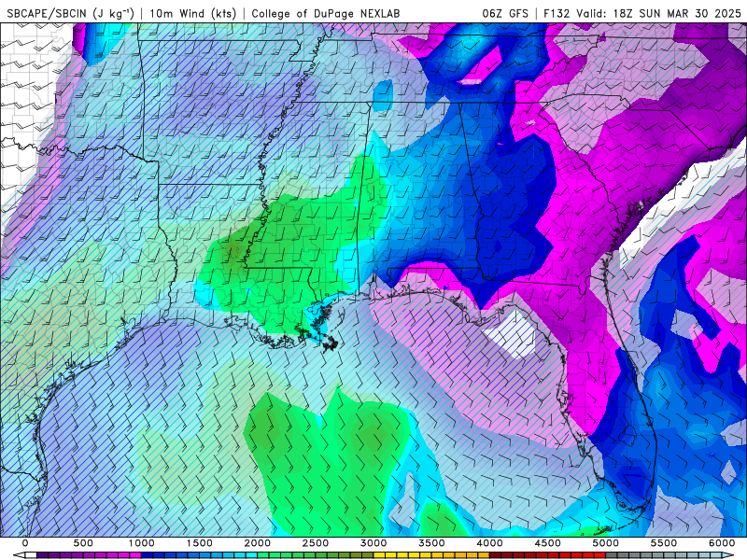Screen dimensions: 747x560
Task: Click the SBCAPE/SBCIN (J kg⁻¹) title text
Action: (71, 13)
